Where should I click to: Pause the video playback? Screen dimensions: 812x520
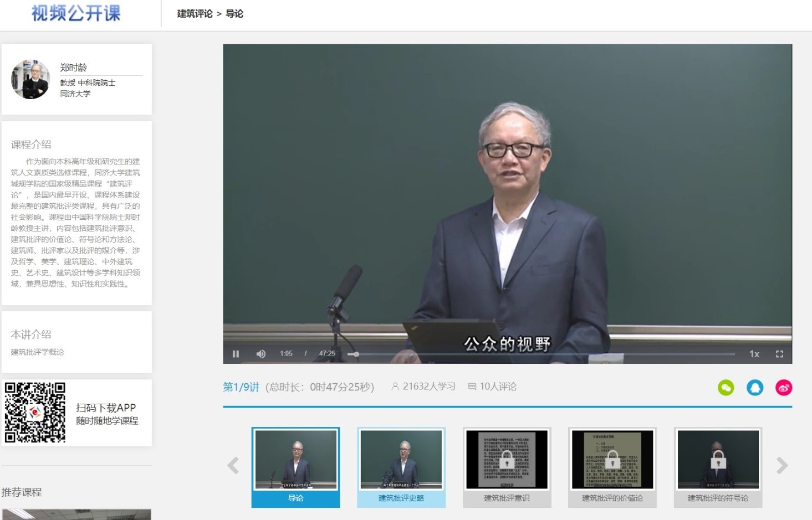(x=236, y=354)
